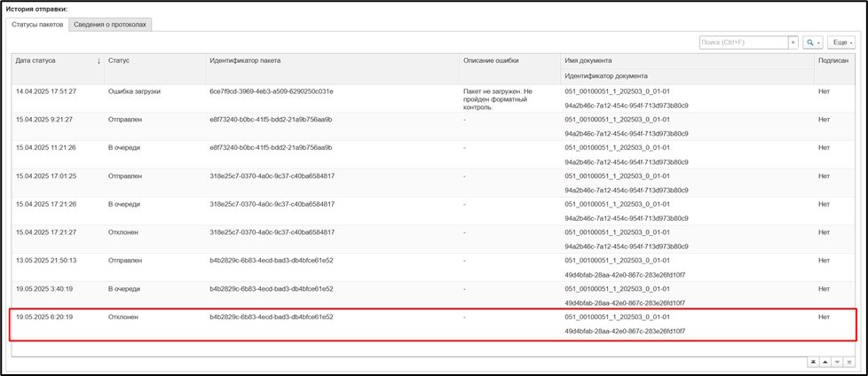Move up one row with the up arrow
Screen dimensions: 868x376
coord(825,362)
